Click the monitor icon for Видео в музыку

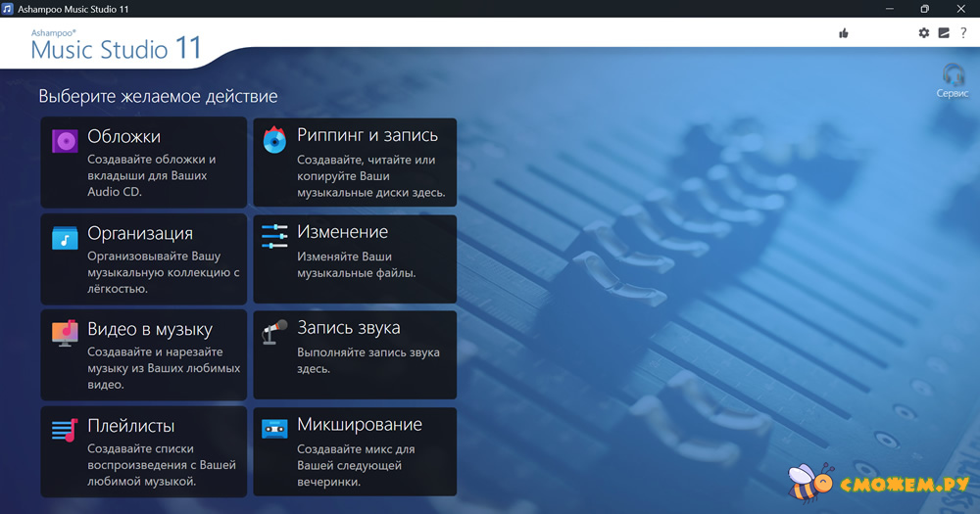pyautogui.click(x=65, y=334)
